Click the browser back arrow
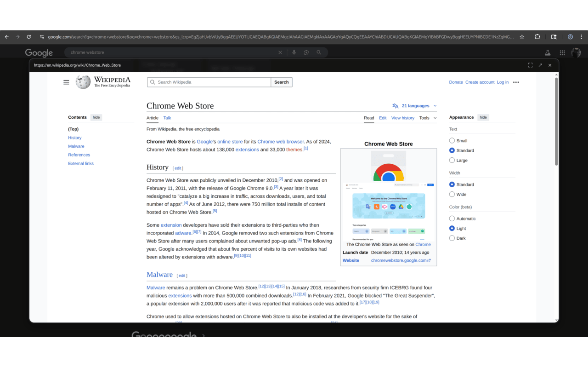 7,37
